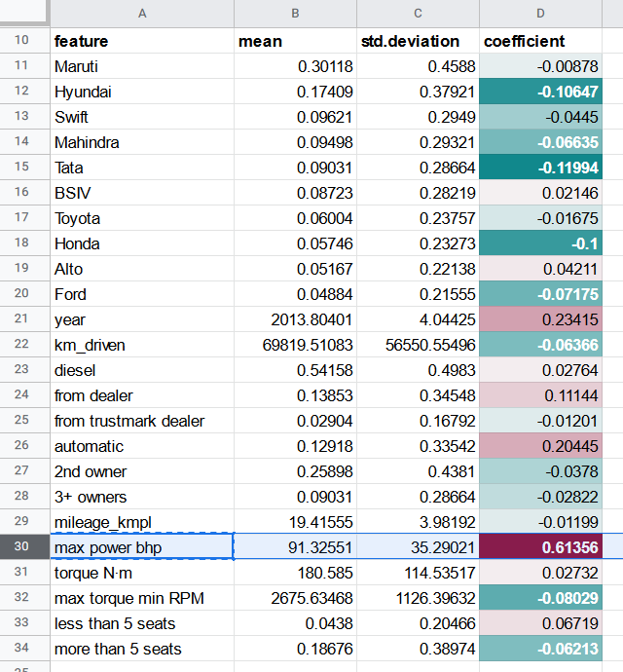Click the select-all corner box
The width and height of the screenshot is (623, 672).
23,12
